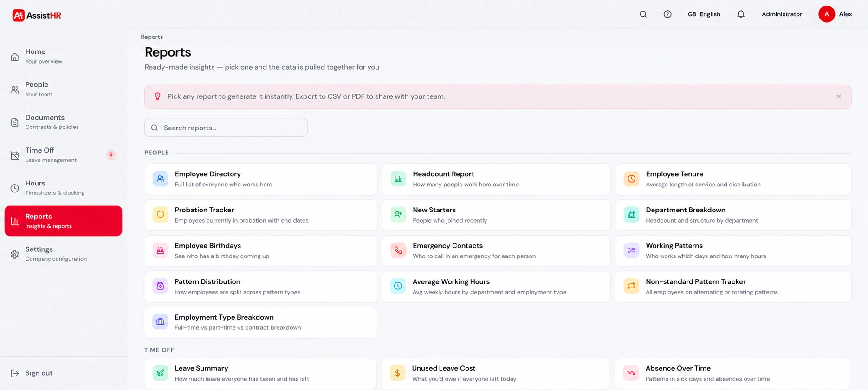Open Hours in the sidebar
The image size is (868, 390).
[x=64, y=188]
